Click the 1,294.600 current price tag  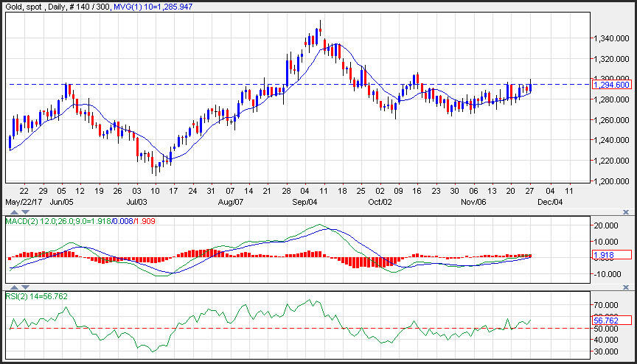(x=611, y=85)
